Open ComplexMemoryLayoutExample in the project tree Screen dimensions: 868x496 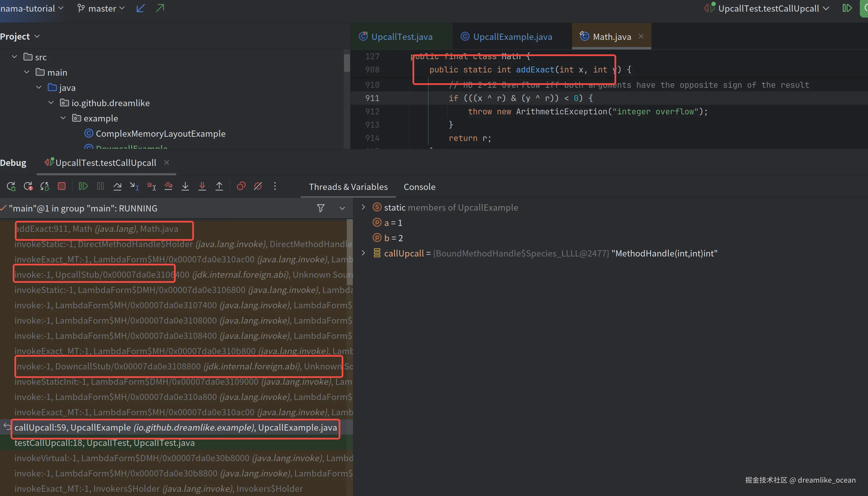[x=160, y=134]
